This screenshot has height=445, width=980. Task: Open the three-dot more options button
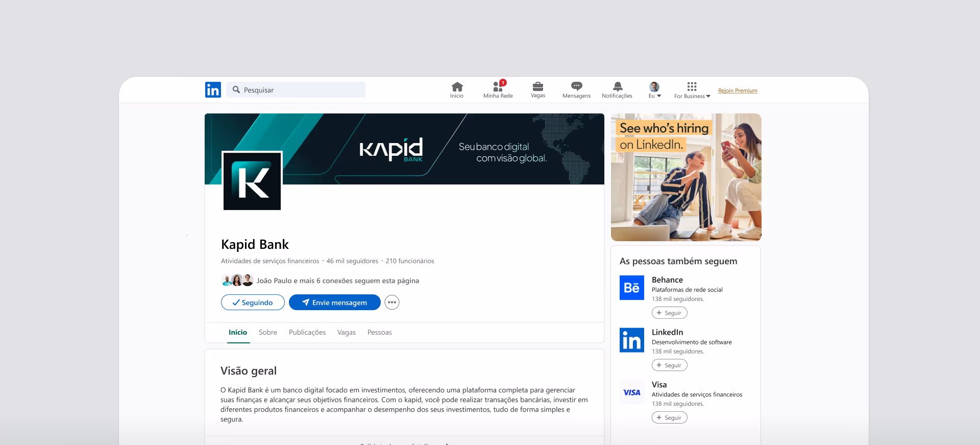(391, 302)
